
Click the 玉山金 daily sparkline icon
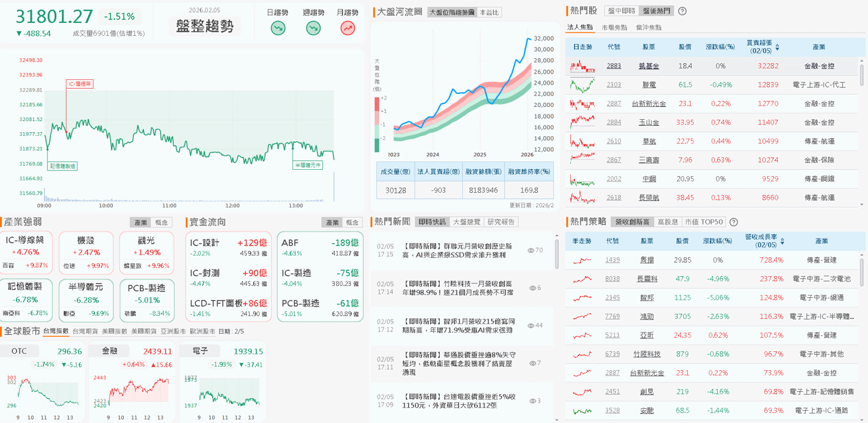(582, 122)
